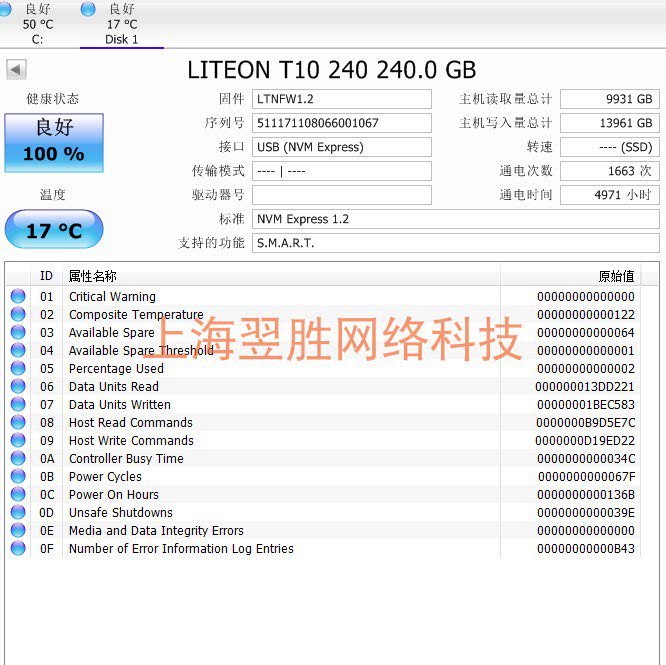Image resolution: width=666 pixels, height=665 pixels.
Task: Click the LITEON T10 240 240.0 GB title
Action: point(332,70)
